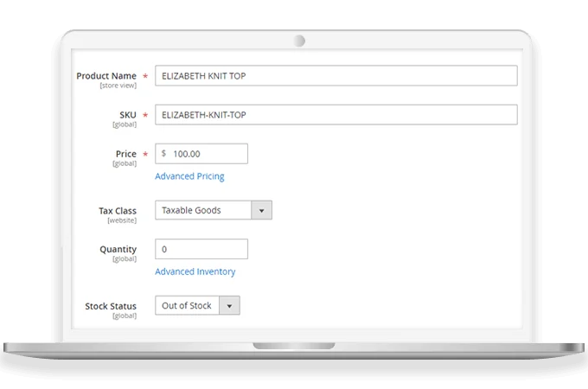Screen dimensions: 588x389
Task: Click the SKU field label
Action: (x=127, y=115)
